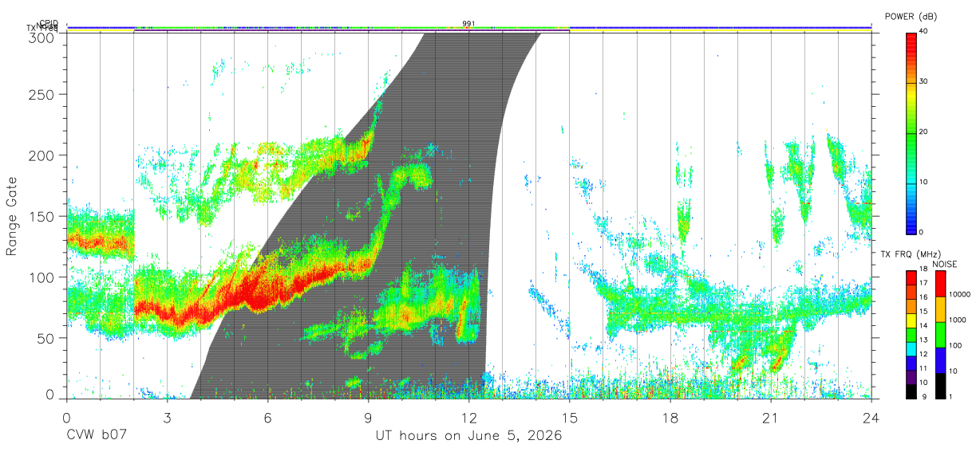980x452 pixels.
Task: Click the 3 UT hour tick label
Action: pyautogui.click(x=167, y=417)
